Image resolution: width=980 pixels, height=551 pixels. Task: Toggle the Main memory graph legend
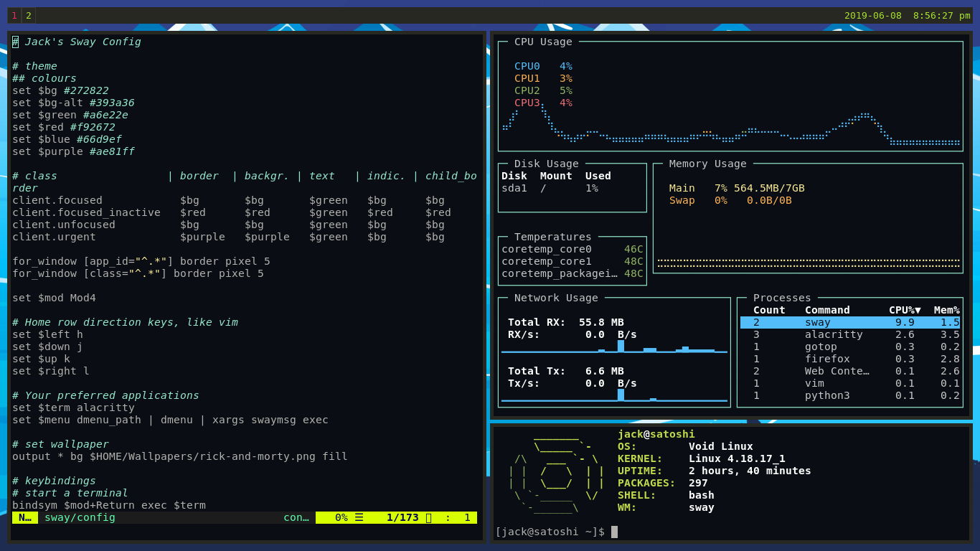[682, 188]
